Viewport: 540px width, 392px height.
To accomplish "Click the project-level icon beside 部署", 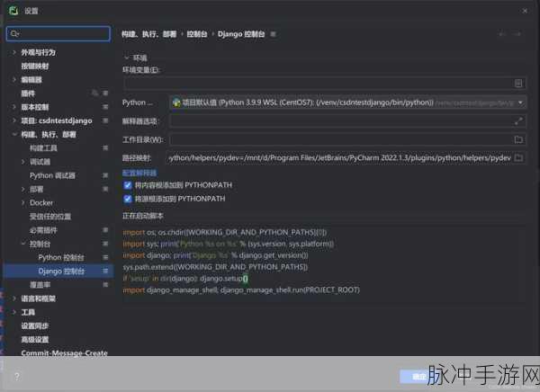I will pos(105,189).
